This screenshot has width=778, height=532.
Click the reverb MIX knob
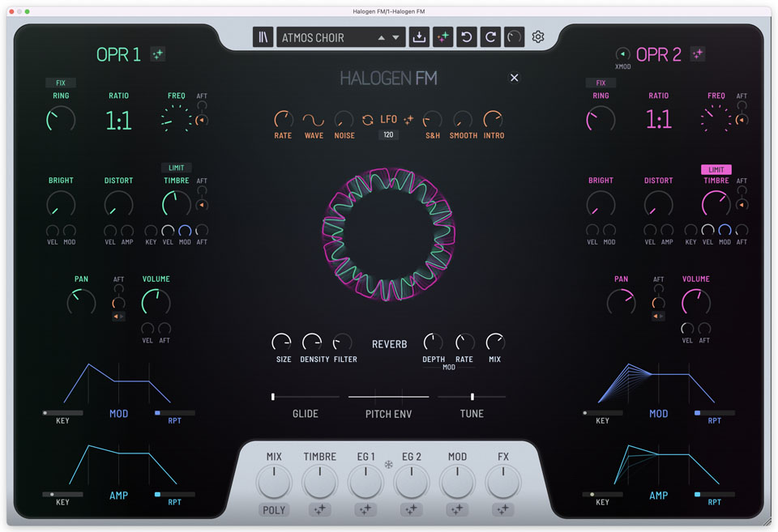coord(494,342)
